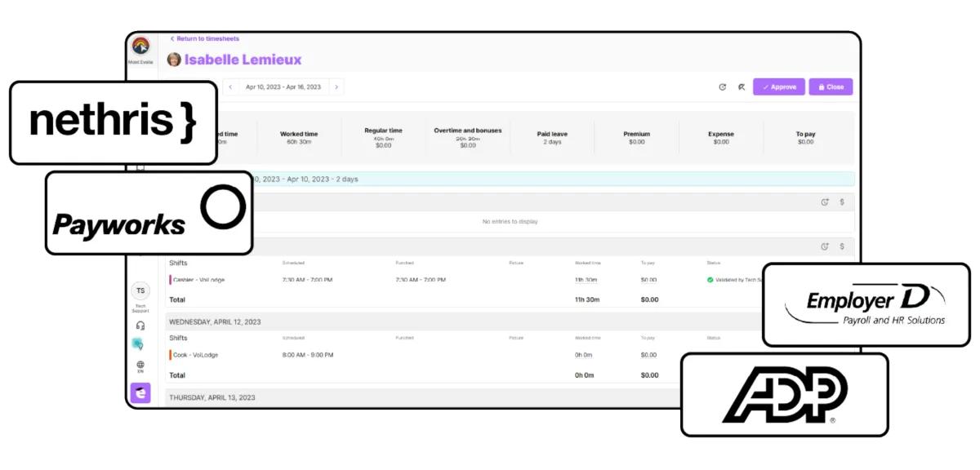Click the teal paid leave 2 days banner

[x=510, y=179]
